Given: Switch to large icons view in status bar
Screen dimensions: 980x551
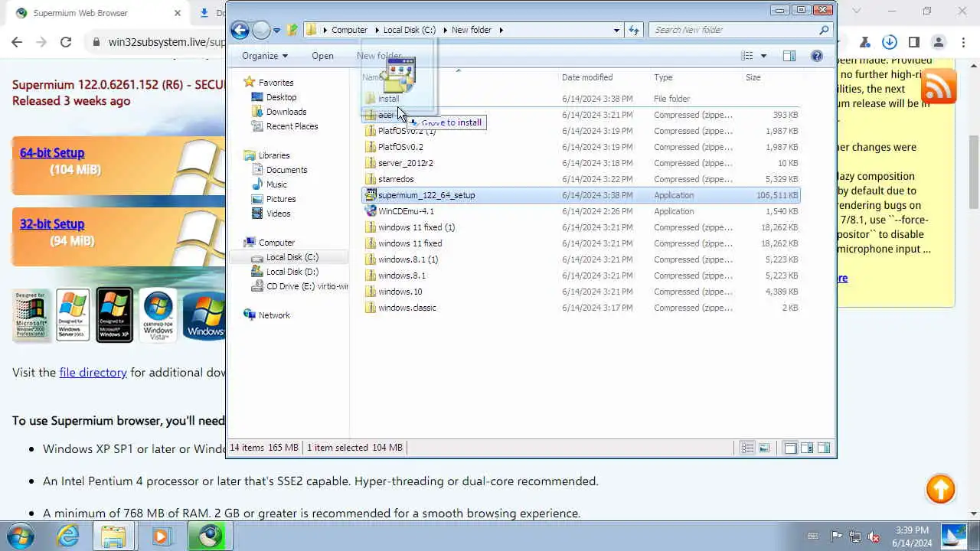Looking at the screenshot, I should tap(764, 448).
